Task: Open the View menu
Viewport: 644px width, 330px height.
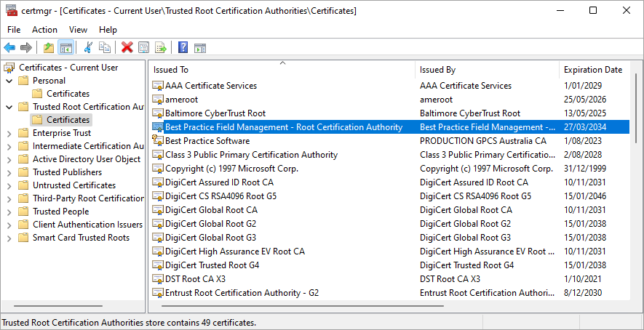Action: [78, 30]
